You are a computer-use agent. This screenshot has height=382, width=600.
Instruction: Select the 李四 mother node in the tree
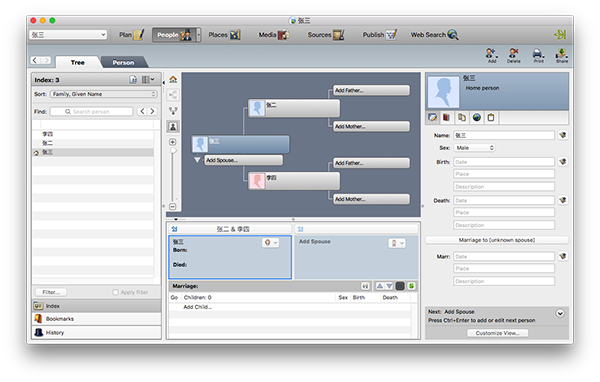(294, 181)
